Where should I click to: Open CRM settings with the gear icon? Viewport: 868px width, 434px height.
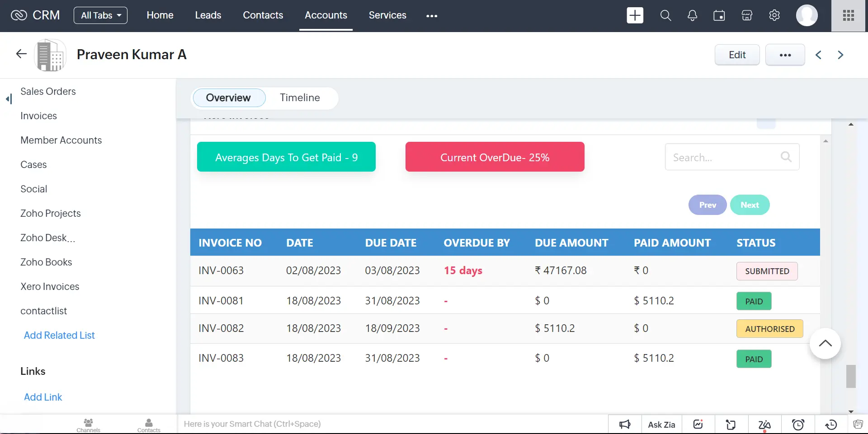[x=774, y=15]
